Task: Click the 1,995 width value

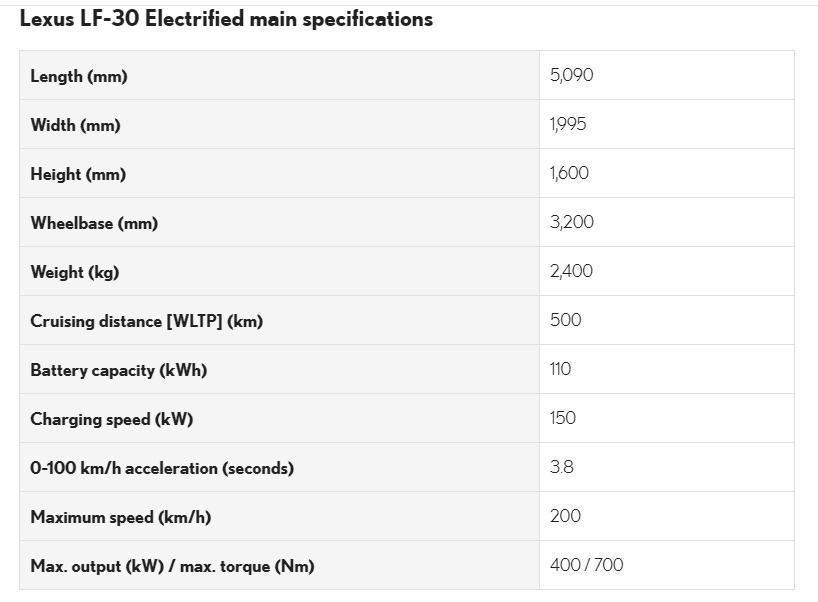Action: [568, 124]
